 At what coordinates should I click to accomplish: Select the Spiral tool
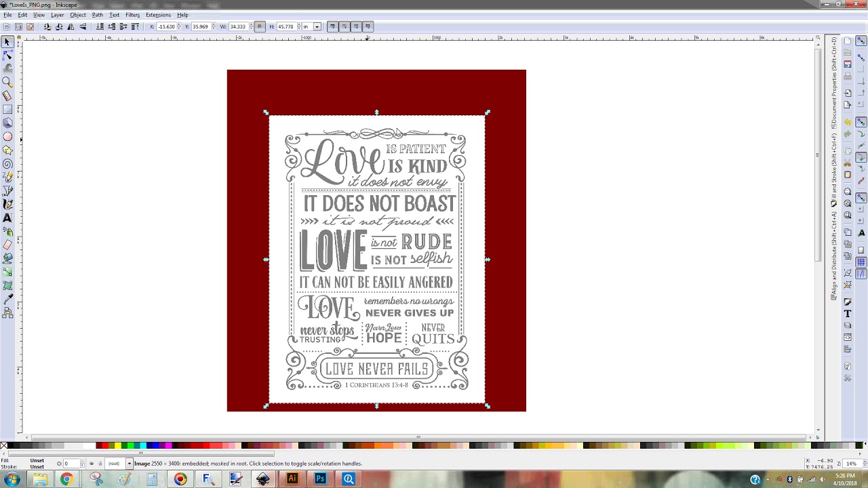click(x=7, y=163)
